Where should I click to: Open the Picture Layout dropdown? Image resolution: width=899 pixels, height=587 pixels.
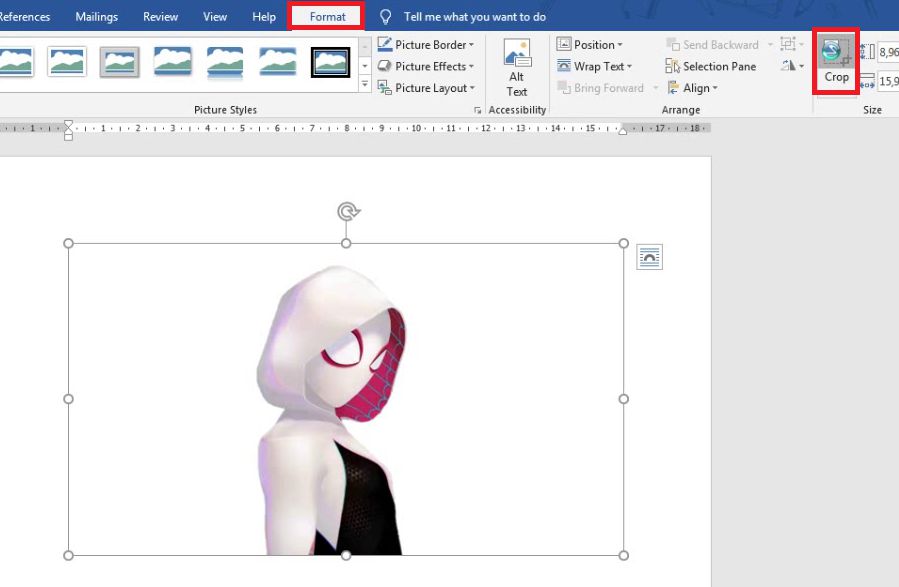(425, 88)
